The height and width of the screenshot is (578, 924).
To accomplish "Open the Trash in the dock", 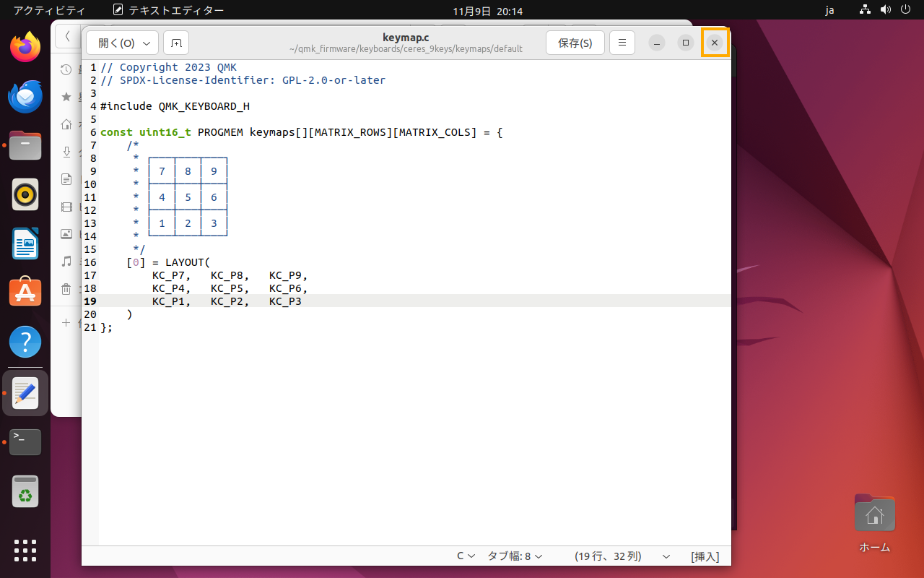I will tap(25, 491).
